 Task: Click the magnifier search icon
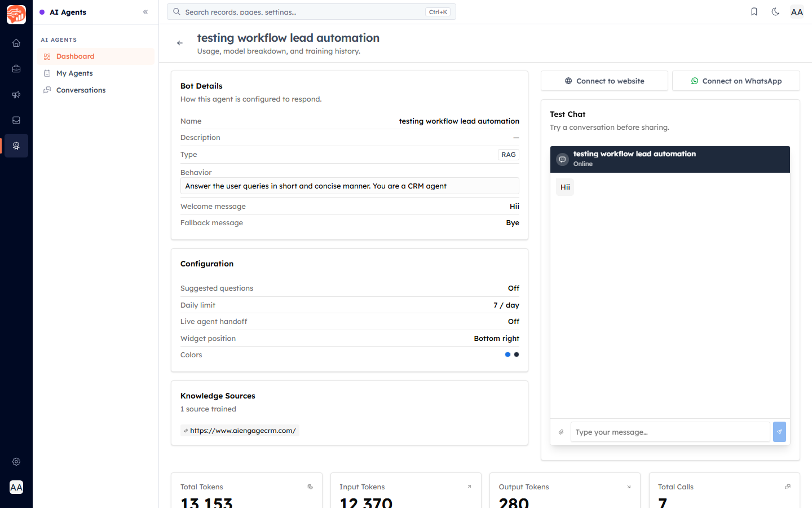click(177, 12)
